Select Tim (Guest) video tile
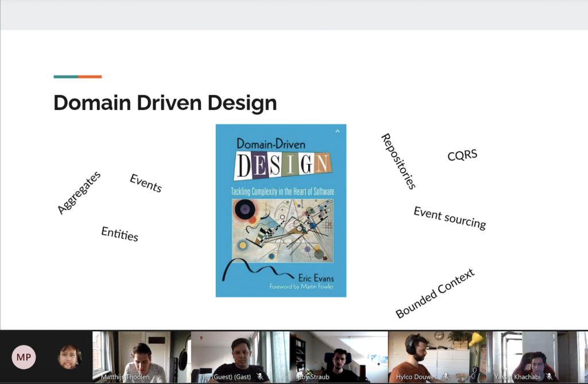 click(x=240, y=356)
